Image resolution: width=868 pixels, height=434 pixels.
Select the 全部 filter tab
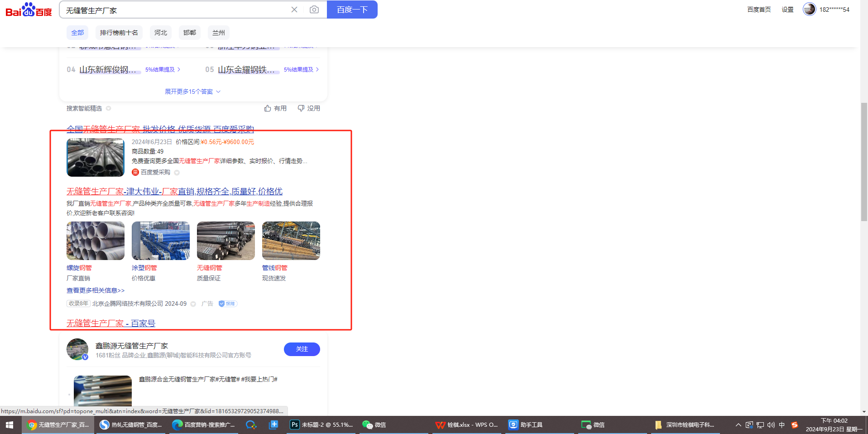(77, 33)
